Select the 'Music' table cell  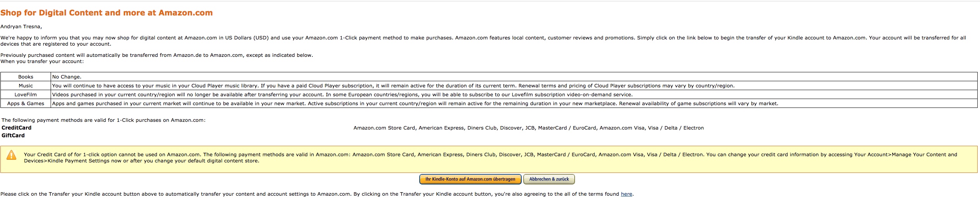26,86
